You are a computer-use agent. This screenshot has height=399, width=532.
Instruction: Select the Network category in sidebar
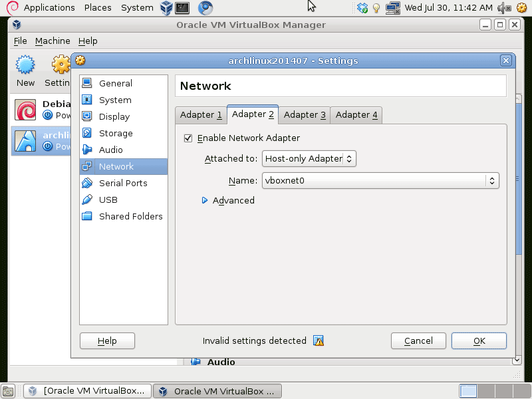[124, 166]
